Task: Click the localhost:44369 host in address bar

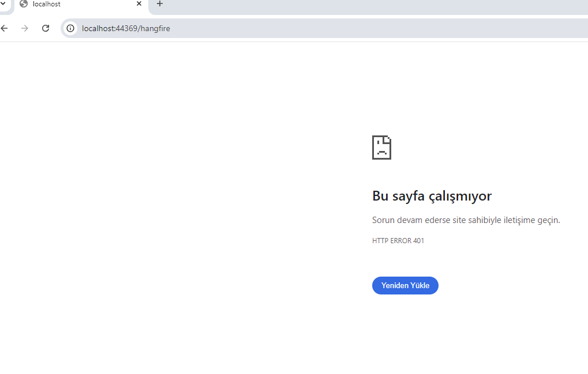Action: coord(108,28)
